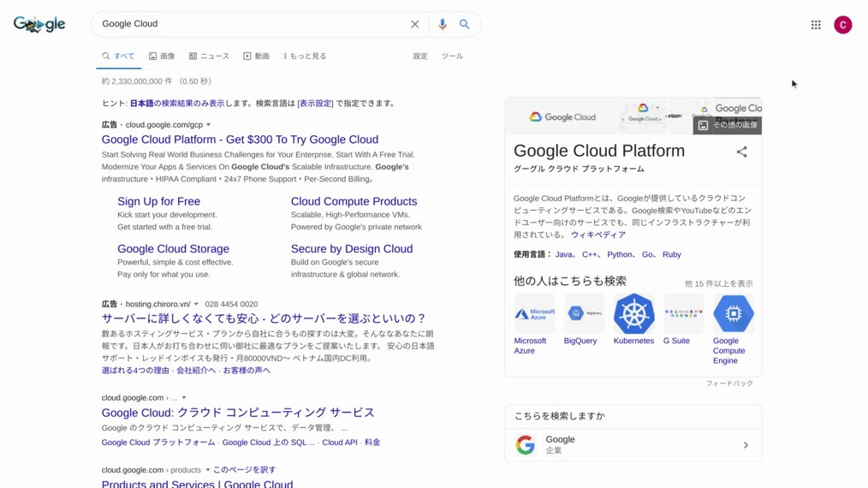Open Cloud Compute Products sitelink

(x=354, y=202)
